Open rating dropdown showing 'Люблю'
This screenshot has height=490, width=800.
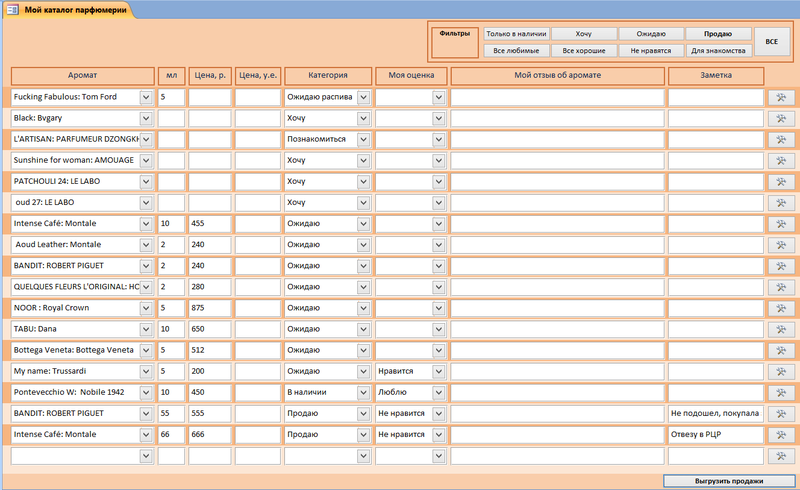(439, 393)
